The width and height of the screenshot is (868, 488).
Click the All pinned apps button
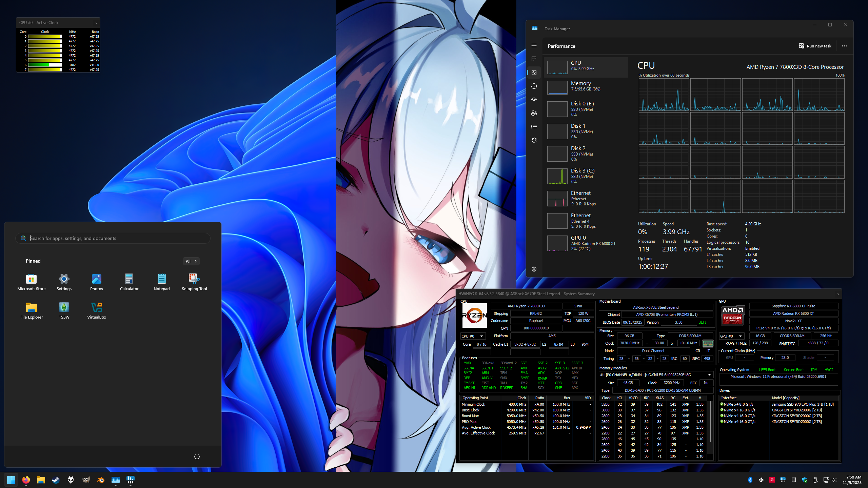[x=191, y=261]
